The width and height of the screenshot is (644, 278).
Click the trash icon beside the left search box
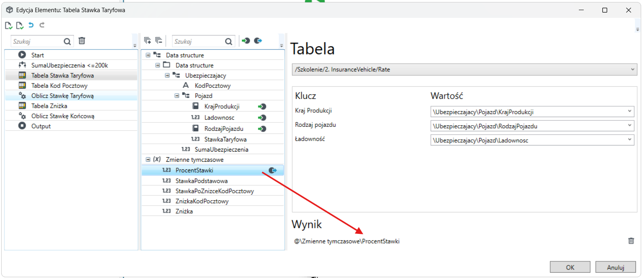pos(82,41)
